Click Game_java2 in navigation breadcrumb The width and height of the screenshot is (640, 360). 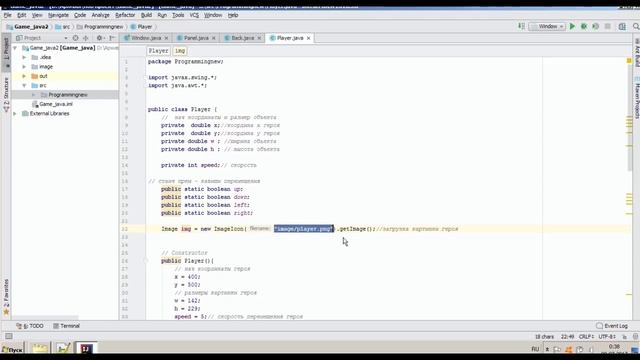tap(27, 27)
